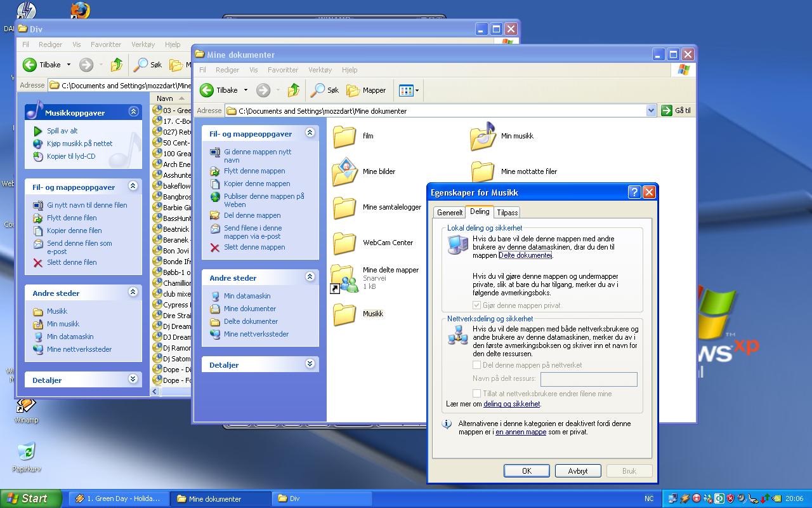The image size is (812, 508).
Task: Toggle Tillat at nettverksbrukere endrer filene
Action: pyautogui.click(x=477, y=394)
